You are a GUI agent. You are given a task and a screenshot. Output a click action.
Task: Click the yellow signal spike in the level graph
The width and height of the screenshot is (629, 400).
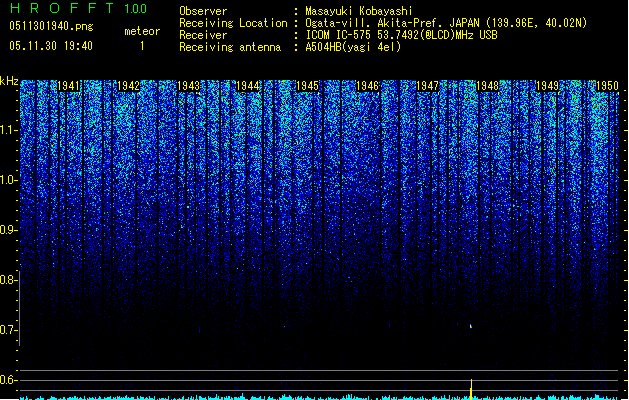pos(471,389)
